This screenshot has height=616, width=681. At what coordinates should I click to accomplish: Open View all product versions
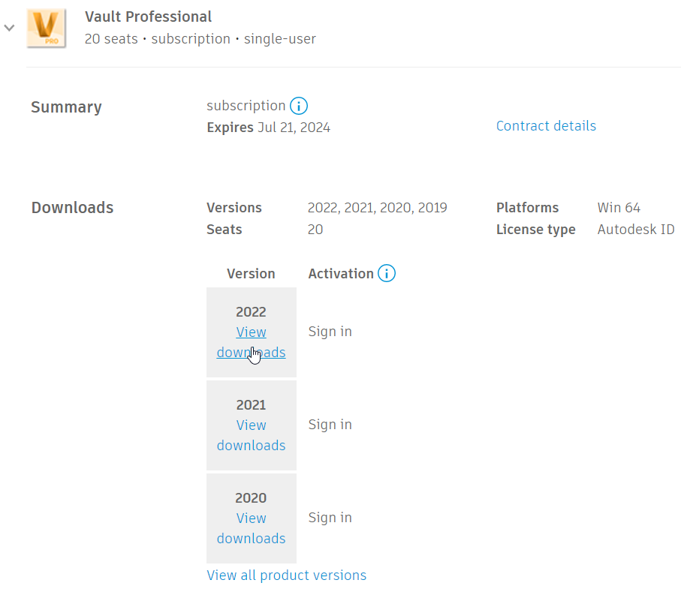coord(286,575)
